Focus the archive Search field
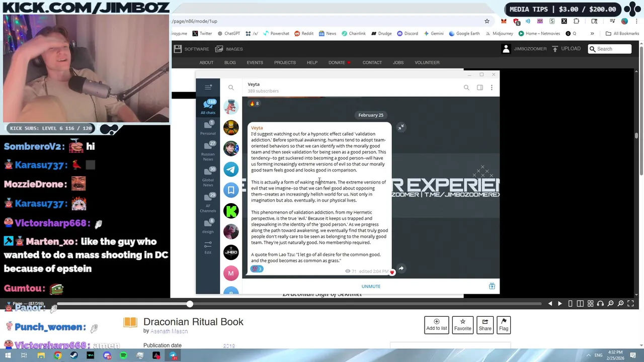644x362 pixels. pyautogui.click(x=610, y=49)
